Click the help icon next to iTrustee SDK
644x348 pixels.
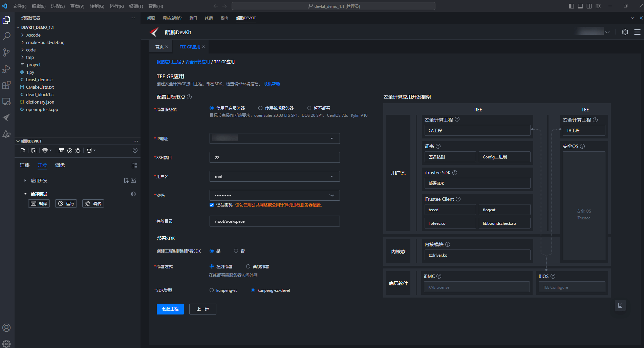tap(455, 173)
